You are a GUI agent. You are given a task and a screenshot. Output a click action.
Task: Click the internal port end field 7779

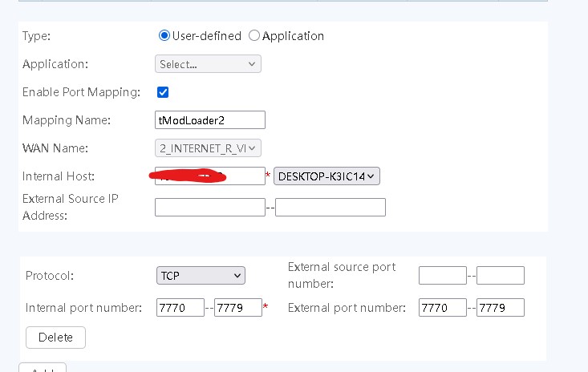click(x=238, y=307)
